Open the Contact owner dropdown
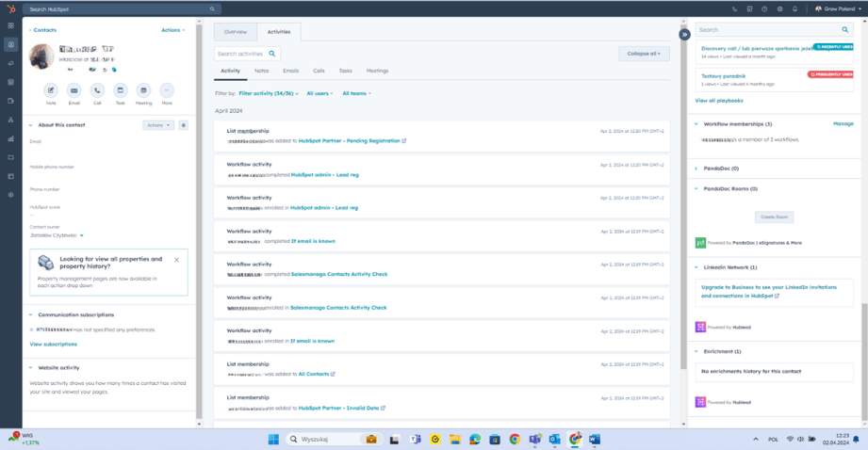This screenshot has width=868, height=450. tap(57, 235)
